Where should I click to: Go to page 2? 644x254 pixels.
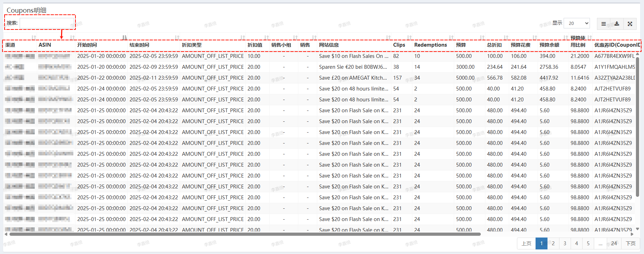tap(553, 243)
